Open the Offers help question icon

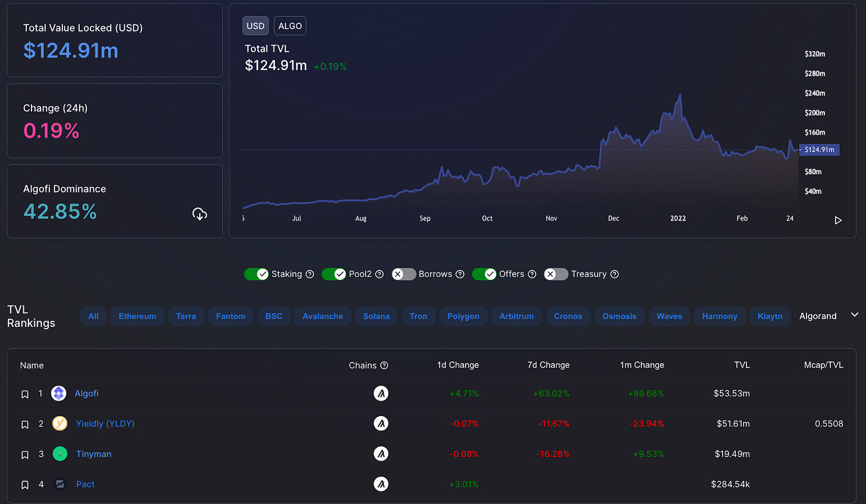coord(532,274)
